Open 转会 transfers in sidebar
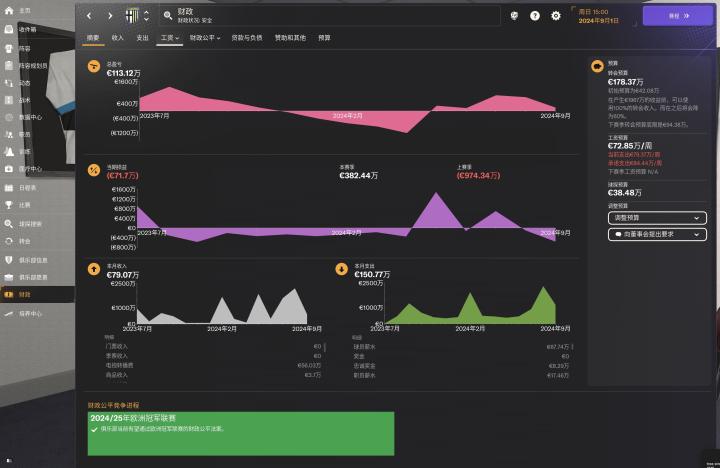The width and height of the screenshot is (720, 468). (x=24, y=240)
